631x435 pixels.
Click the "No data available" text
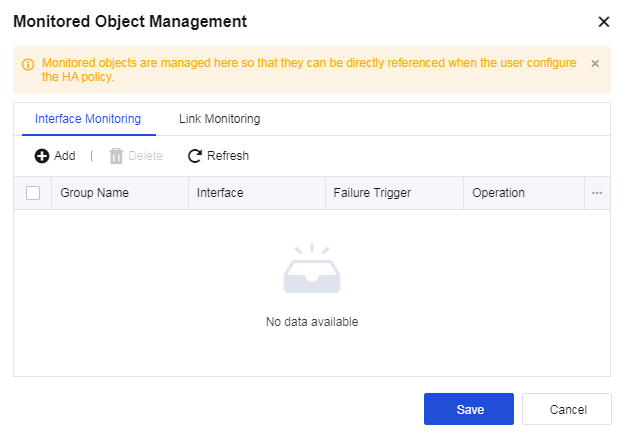pyautogui.click(x=312, y=322)
